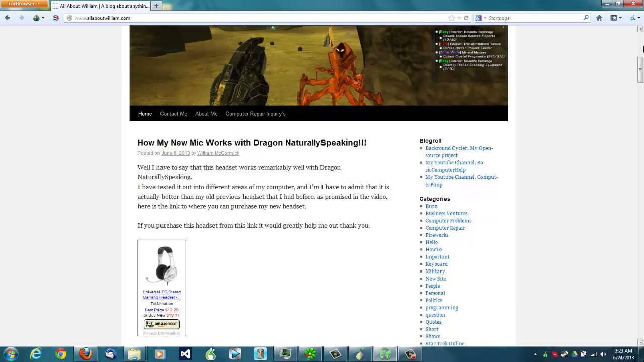Open the green ICQ flower taskbar icon
This screenshot has height=362, width=644.
(310, 354)
